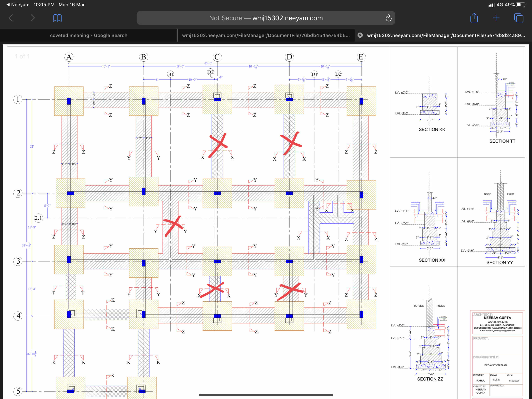Tap the Safari back arrow
This screenshot has height=399, width=532.
[x=11, y=18]
